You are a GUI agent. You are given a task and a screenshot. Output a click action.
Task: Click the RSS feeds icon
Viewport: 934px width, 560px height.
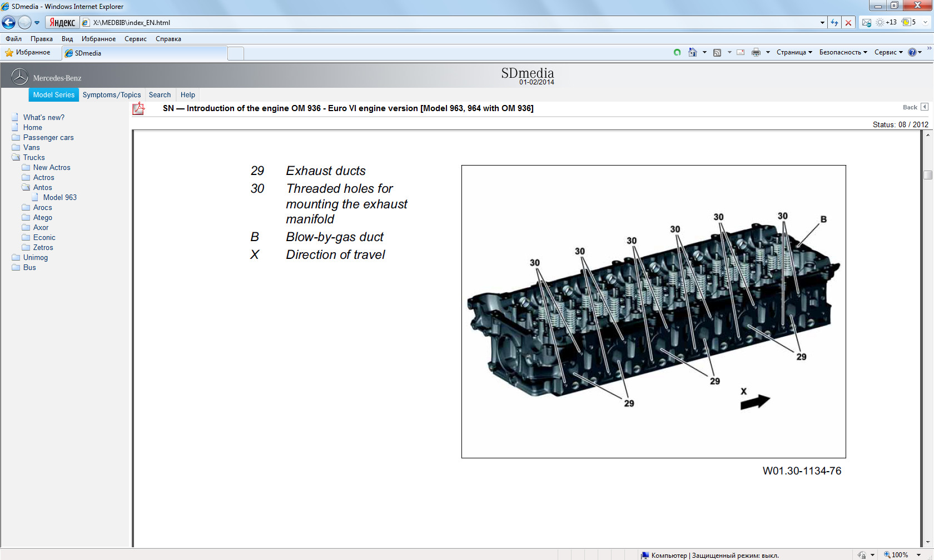point(717,52)
